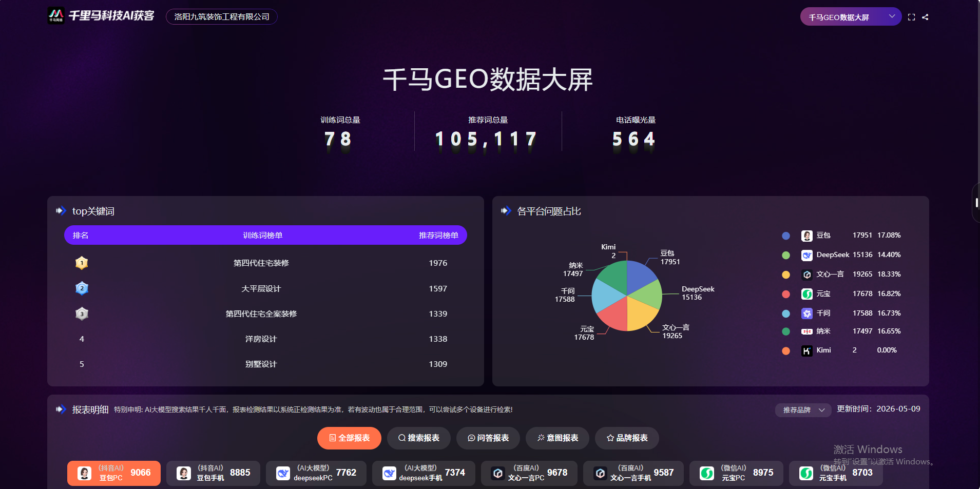Select the 文心一言手机 platform card
The image size is (980, 489).
coord(633,473)
